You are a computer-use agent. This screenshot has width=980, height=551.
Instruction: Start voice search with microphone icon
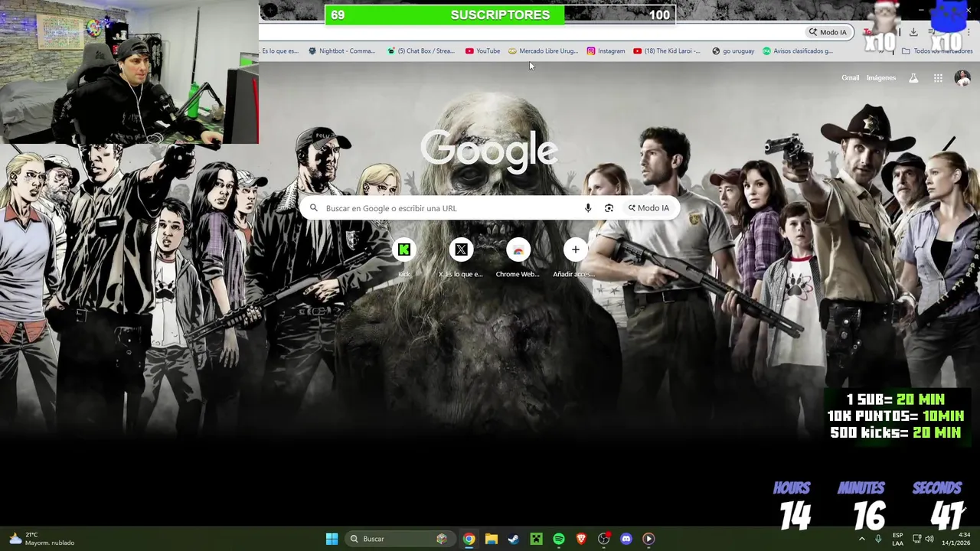pyautogui.click(x=588, y=208)
